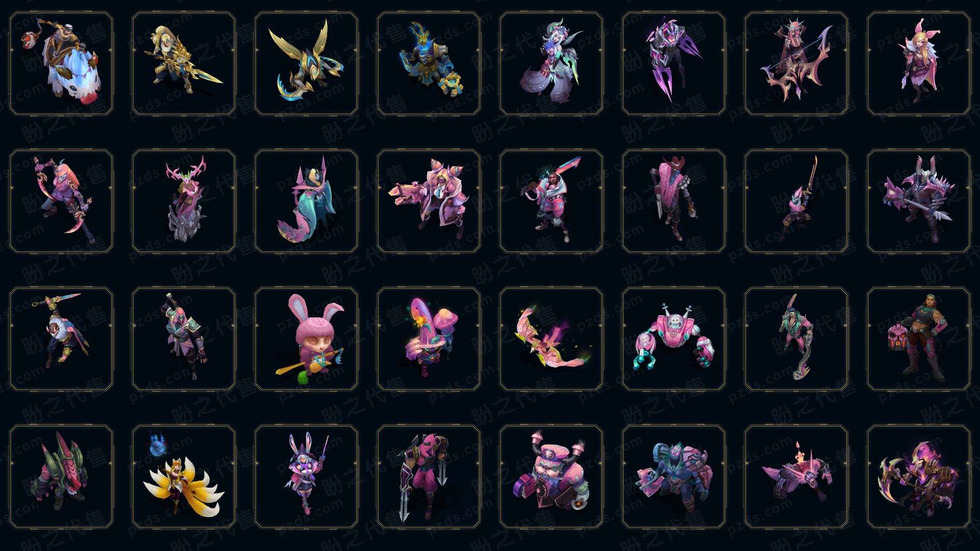Select the bunny girl with white hair

pos(306,477)
